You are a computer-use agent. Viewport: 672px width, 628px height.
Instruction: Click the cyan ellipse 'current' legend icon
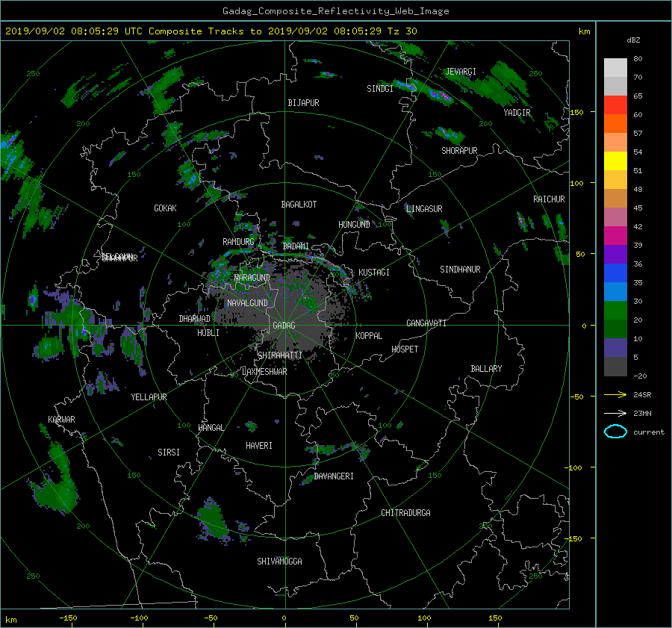(615, 432)
